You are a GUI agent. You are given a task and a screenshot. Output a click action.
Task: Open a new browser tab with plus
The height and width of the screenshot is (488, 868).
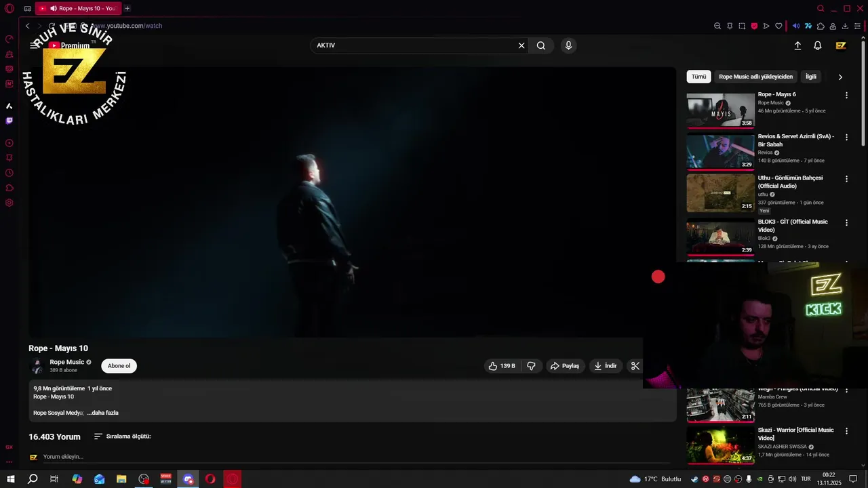127,8
